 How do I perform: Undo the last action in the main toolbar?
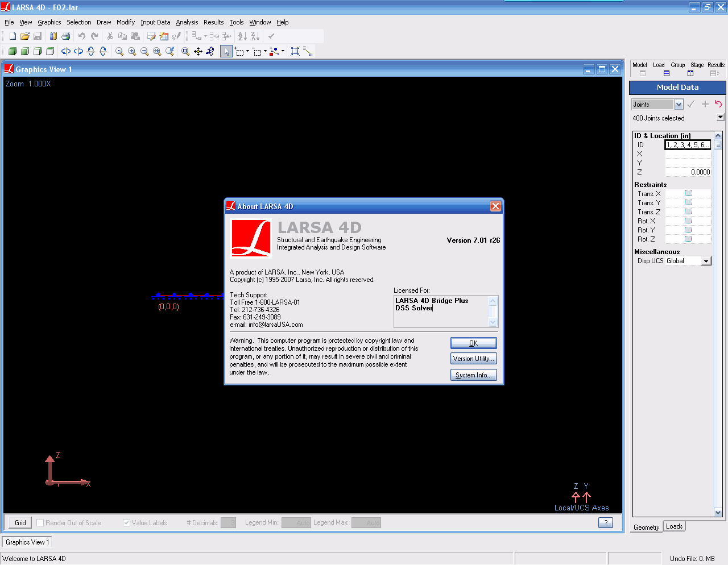pos(82,36)
